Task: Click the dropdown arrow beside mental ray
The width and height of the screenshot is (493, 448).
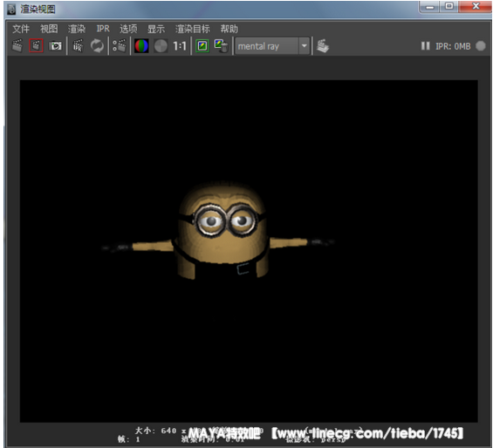Action: 304,46
